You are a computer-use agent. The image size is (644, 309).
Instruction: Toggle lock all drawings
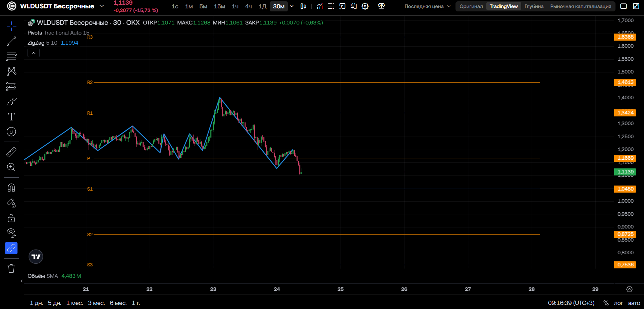(x=11, y=218)
